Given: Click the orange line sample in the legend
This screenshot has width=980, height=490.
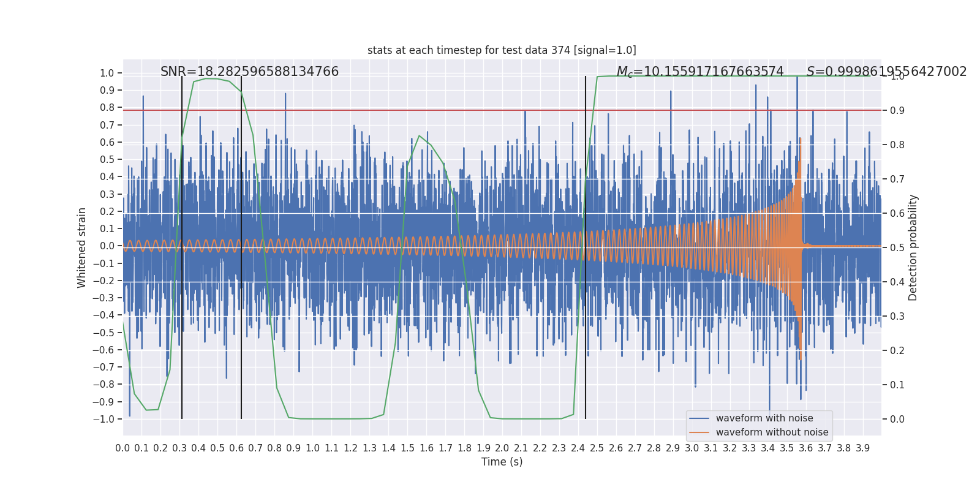Looking at the screenshot, I should point(699,432).
